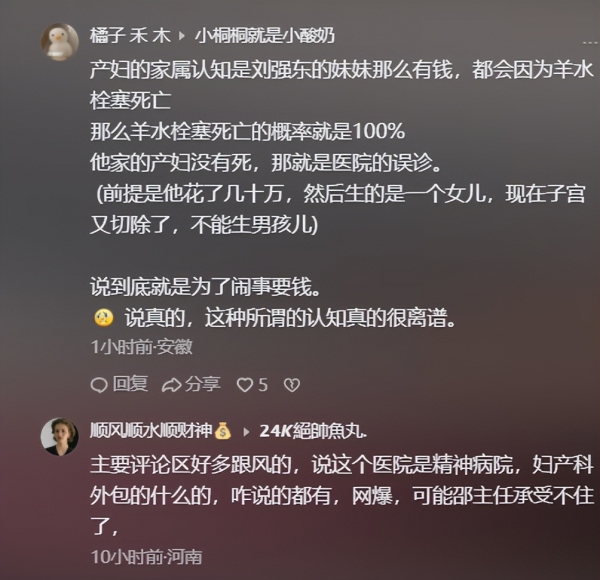Screen dimensions: 600x580
Task: Open the 小桐桐就是小酸奶 user profile
Action: tap(265, 36)
